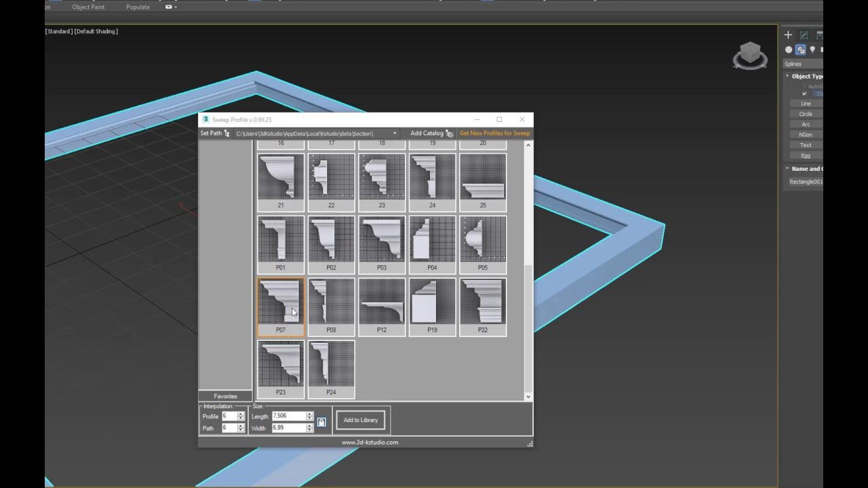Open the profile path dropdown
This screenshot has width=868, height=488.
pyautogui.click(x=395, y=134)
